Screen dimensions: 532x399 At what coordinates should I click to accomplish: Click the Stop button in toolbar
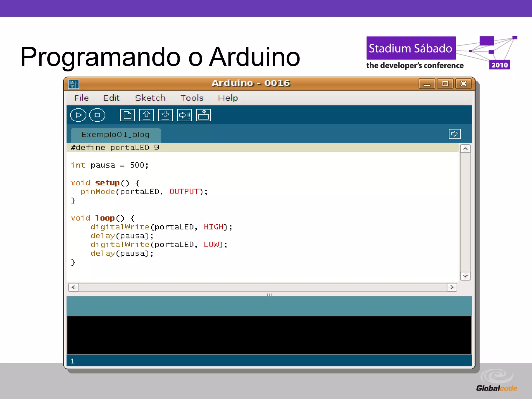tap(97, 115)
